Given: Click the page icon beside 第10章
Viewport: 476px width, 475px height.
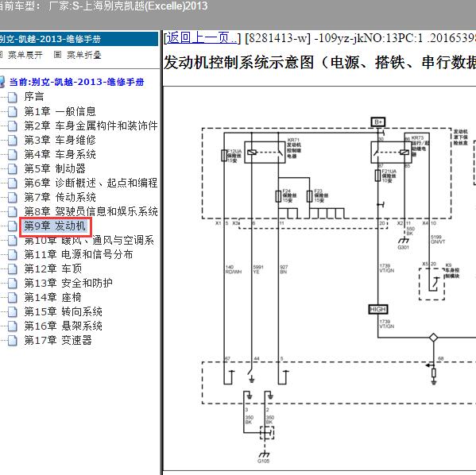Looking at the screenshot, I should click(13, 241).
